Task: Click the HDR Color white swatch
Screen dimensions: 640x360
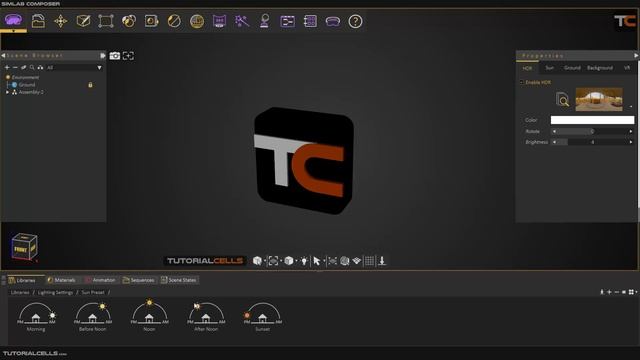Action: point(592,120)
